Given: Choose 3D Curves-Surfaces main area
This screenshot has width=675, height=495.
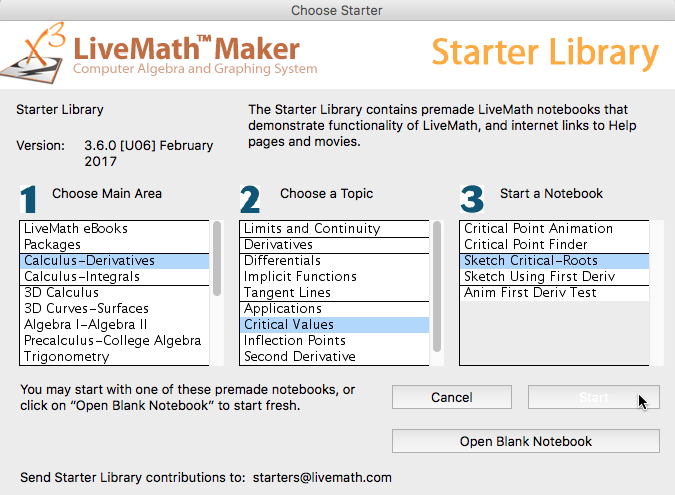Looking at the screenshot, I should pos(115,309).
